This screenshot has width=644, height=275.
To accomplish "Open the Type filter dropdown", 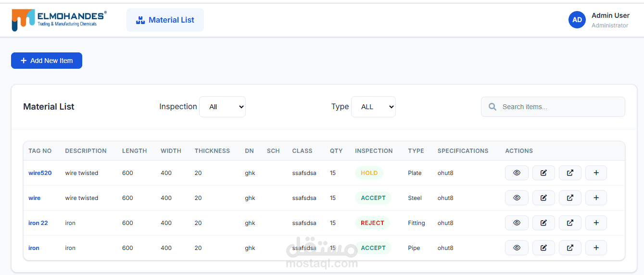I will click(x=373, y=107).
